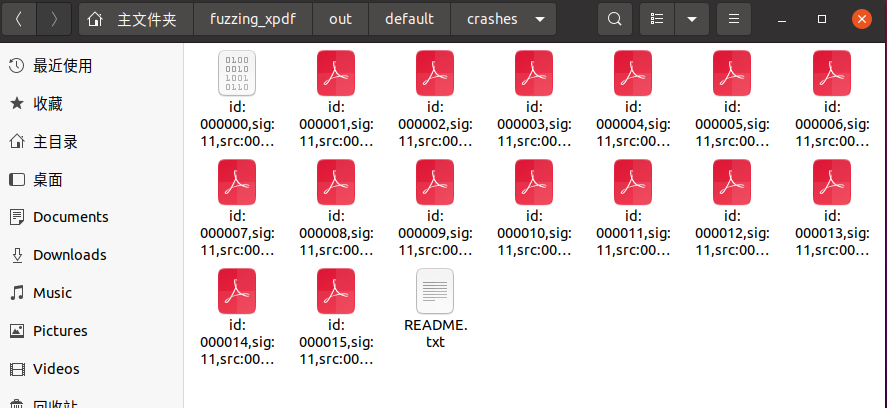Select PDF file id:000007 icon
Screen dimensions: 887x408
point(237,182)
